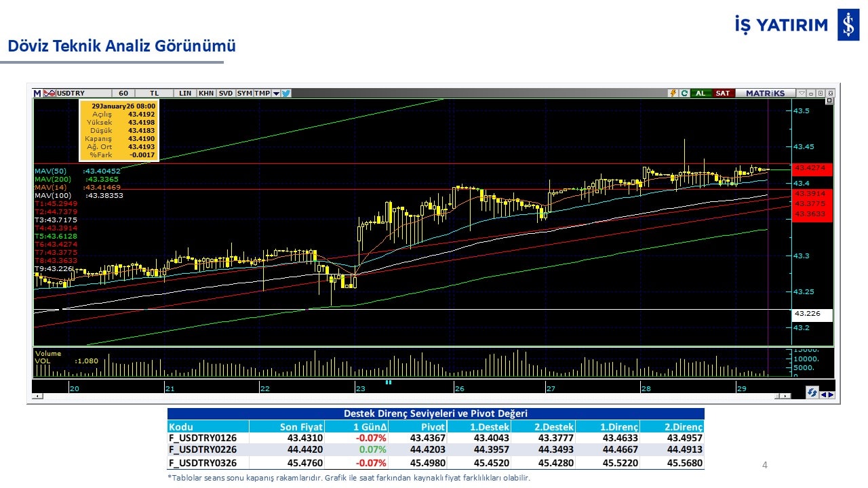This screenshot has width=868, height=488.
Task: Click the İş Yatırım logo
Action: tap(848, 25)
